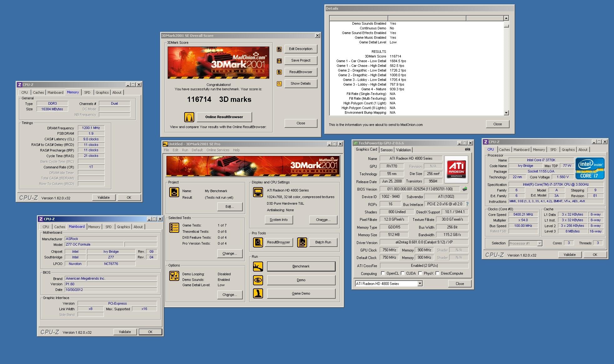Viewport: 614px width, 364px height.
Task: Open Graphics tab in CPU-Z processor window
Action: pyautogui.click(x=568, y=150)
